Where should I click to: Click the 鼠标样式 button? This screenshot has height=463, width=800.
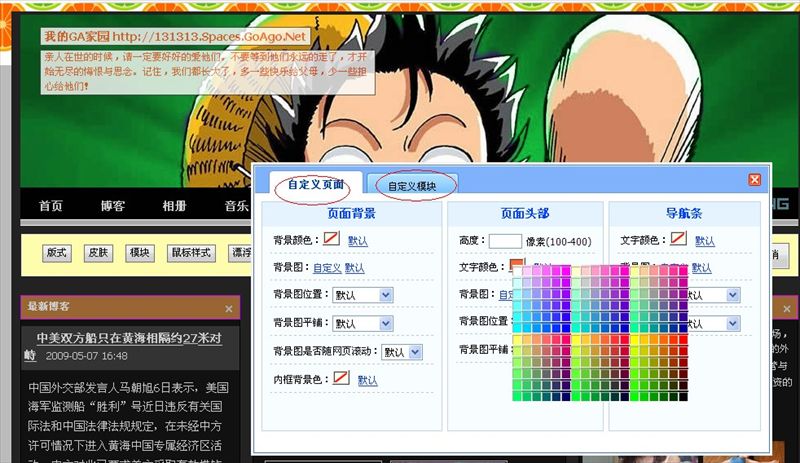(x=191, y=253)
